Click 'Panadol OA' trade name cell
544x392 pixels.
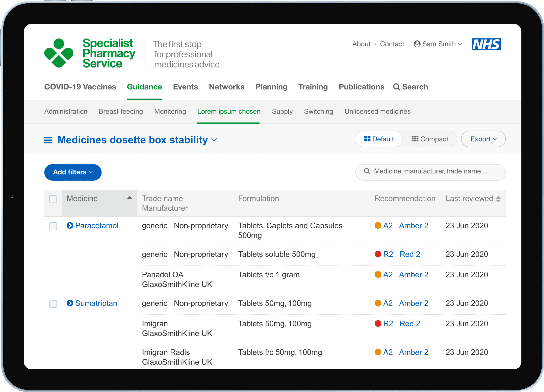162,275
